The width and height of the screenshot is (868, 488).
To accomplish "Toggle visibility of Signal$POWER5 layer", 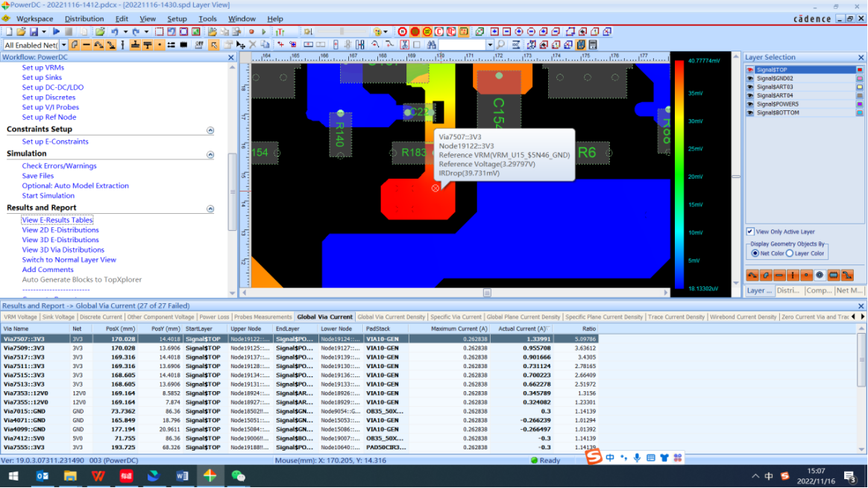I will coord(750,104).
